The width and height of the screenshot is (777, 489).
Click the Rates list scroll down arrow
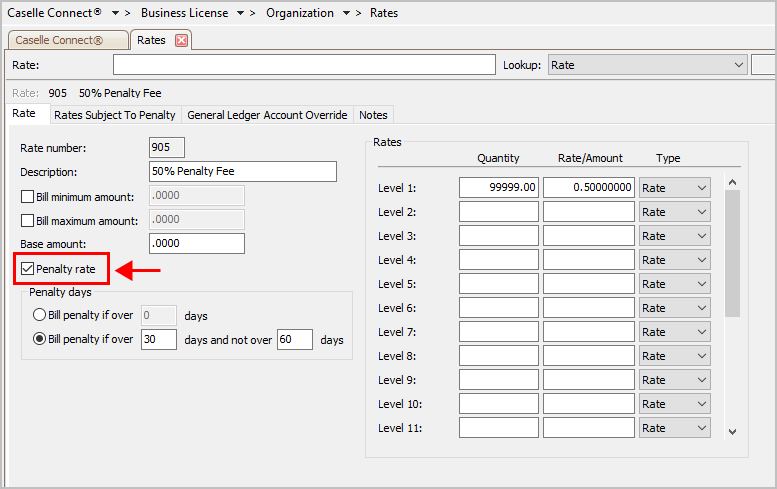click(x=732, y=432)
